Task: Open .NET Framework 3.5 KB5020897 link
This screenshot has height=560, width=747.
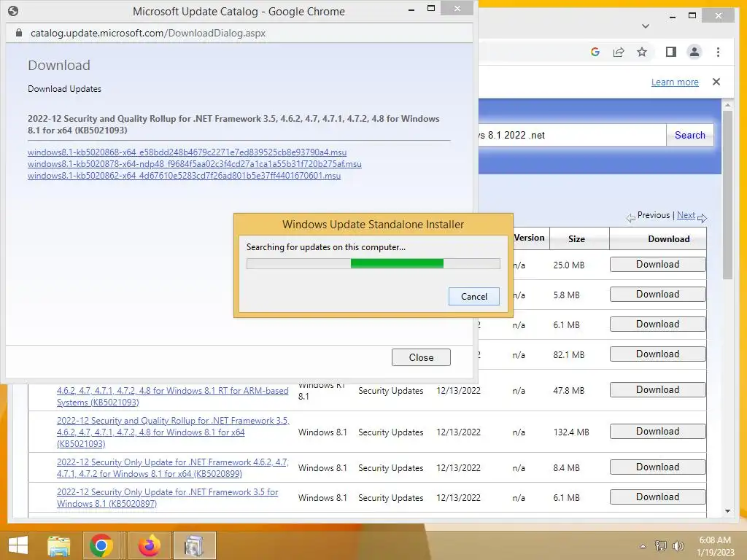Action: [x=167, y=497]
